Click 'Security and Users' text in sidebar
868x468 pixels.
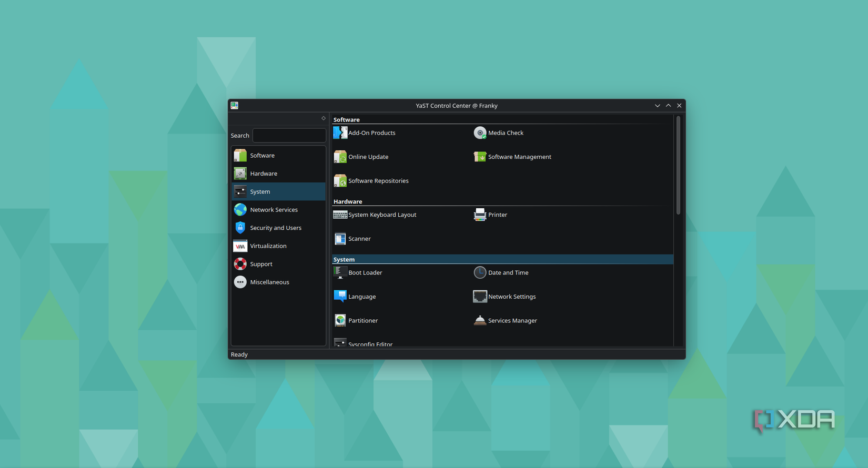click(276, 228)
